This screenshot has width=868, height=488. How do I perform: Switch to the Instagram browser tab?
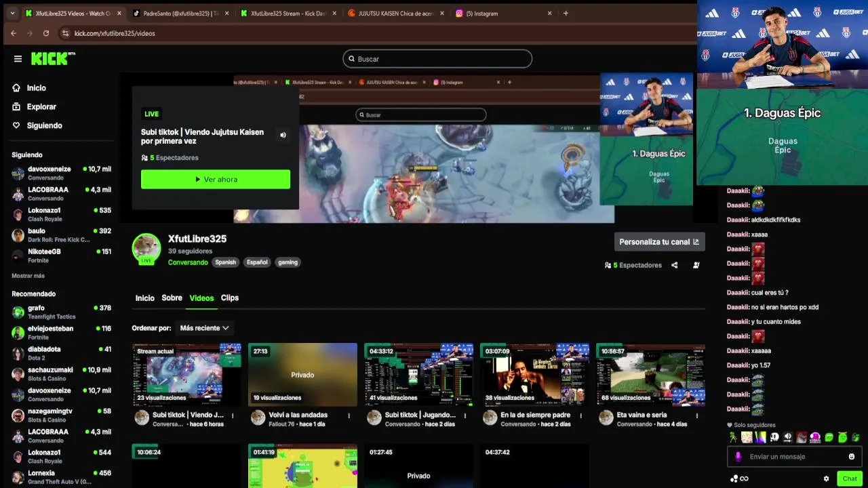(504, 13)
